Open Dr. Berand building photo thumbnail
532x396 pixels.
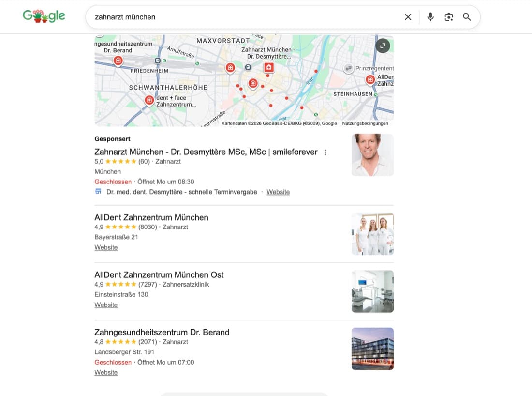click(x=372, y=349)
